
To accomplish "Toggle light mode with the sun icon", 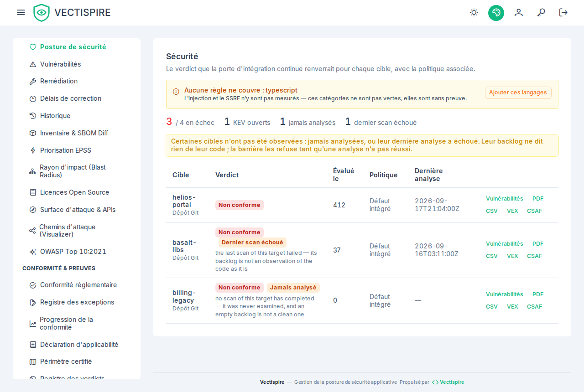I will (x=474, y=12).
